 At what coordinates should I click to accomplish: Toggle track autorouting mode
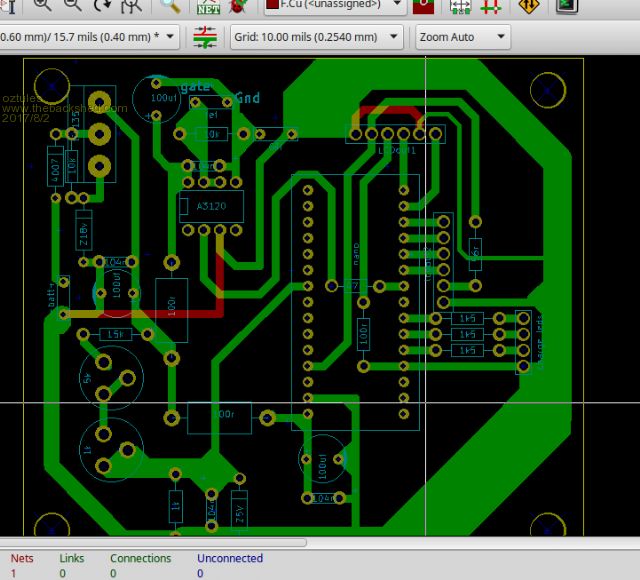(491, 5)
